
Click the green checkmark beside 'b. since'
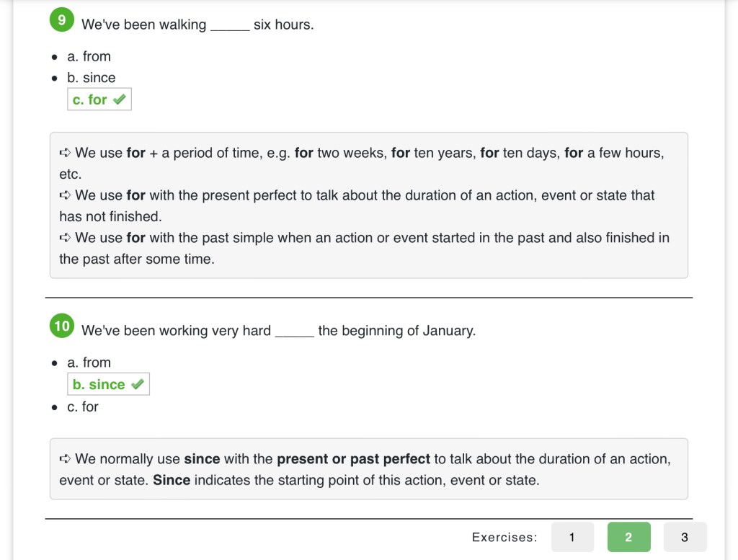point(138,385)
